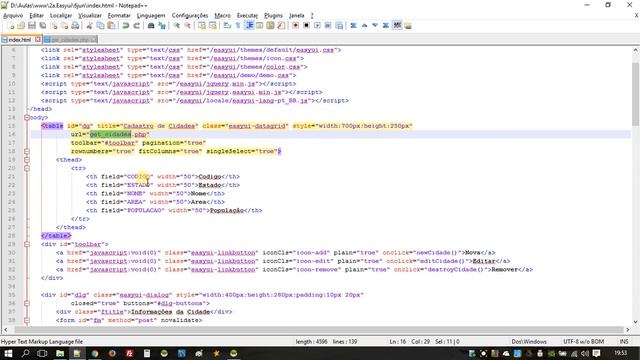Click the Cut scissors icon

coord(89,26)
